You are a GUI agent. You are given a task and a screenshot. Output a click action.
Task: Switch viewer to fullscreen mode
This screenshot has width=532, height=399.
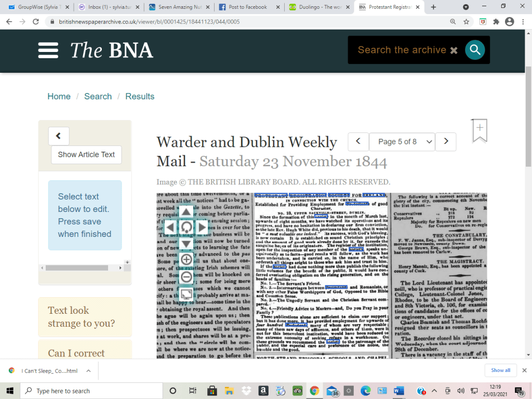pyautogui.click(x=186, y=293)
